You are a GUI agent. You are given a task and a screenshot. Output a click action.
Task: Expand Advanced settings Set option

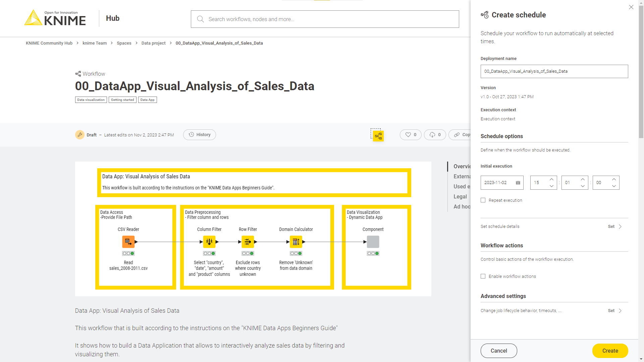pos(615,311)
